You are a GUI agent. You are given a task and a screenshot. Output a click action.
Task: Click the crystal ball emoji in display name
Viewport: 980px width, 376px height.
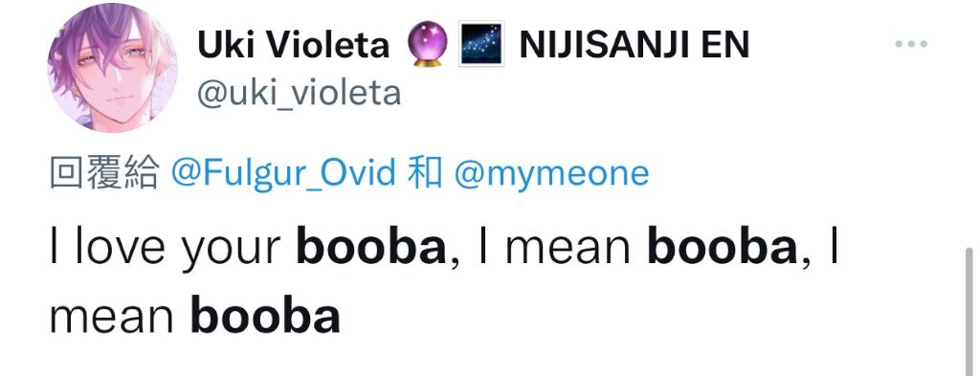(427, 44)
